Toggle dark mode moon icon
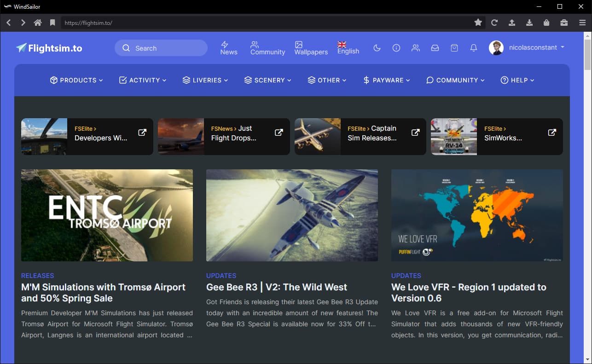This screenshot has width=592, height=364. [377, 48]
